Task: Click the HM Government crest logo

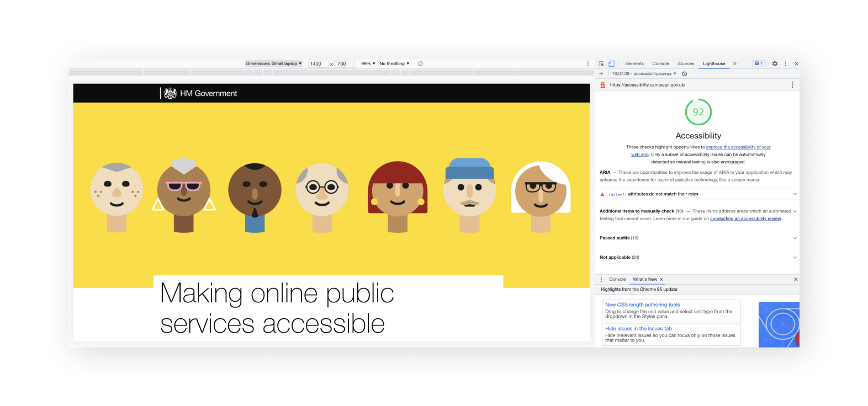Action: coord(170,93)
